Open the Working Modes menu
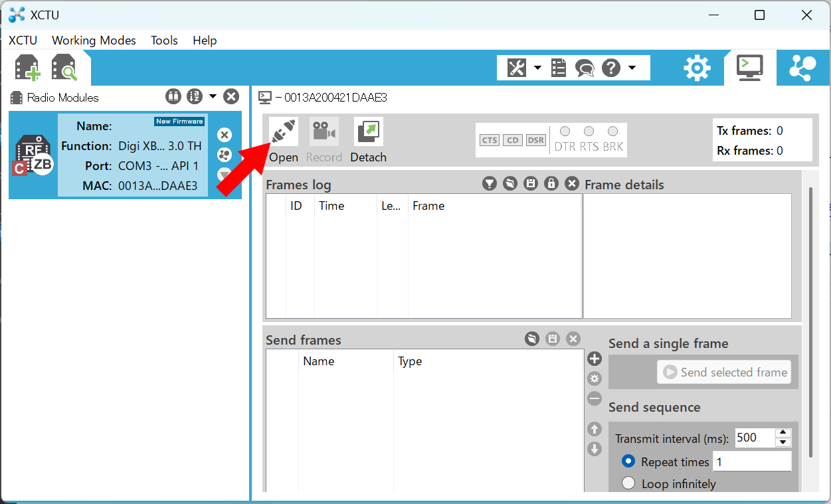 pyautogui.click(x=94, y=40)
